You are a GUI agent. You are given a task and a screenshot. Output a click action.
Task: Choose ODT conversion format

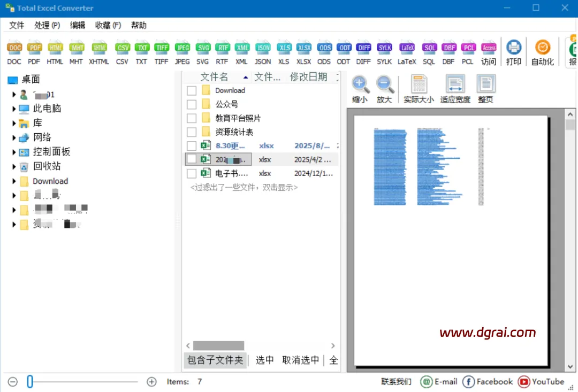click(344, 52)
